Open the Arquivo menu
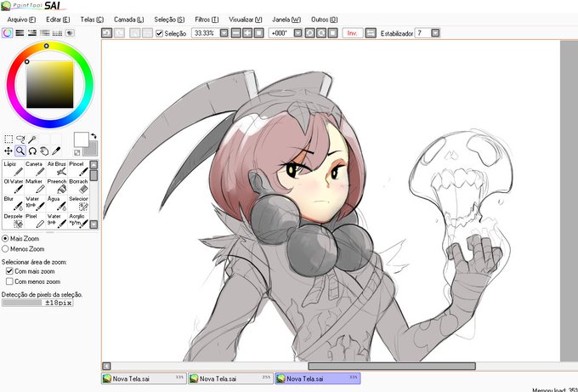 click(x=21, y=20)
